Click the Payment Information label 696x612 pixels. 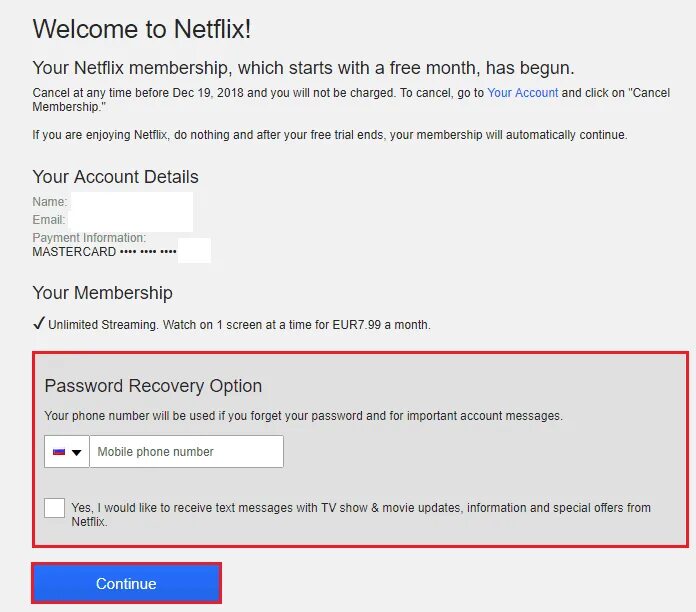pos(89,238)
